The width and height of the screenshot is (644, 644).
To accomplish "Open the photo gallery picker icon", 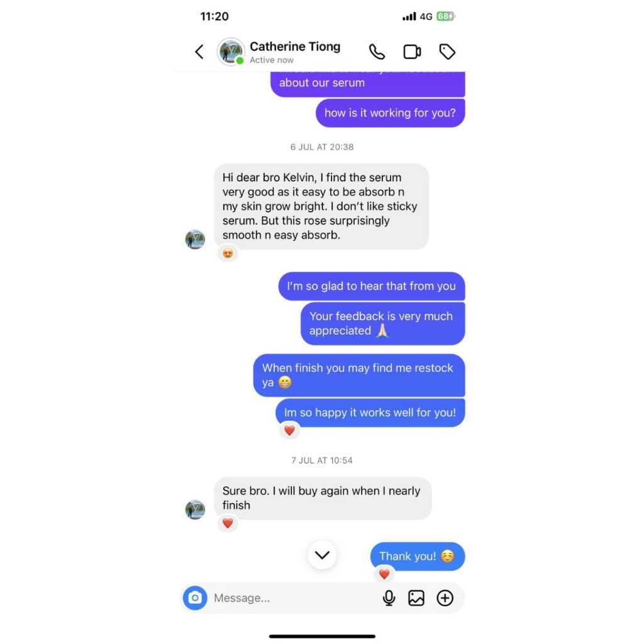I will tap(416, 598).
